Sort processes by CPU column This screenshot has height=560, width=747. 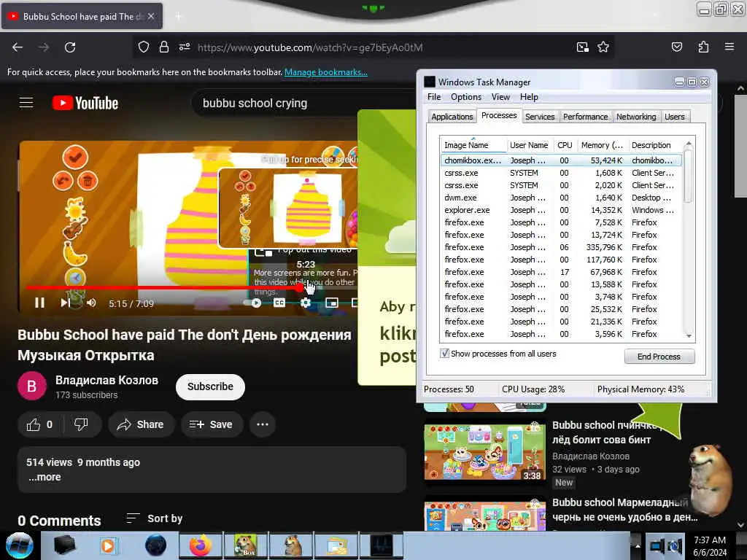(565, 145)
